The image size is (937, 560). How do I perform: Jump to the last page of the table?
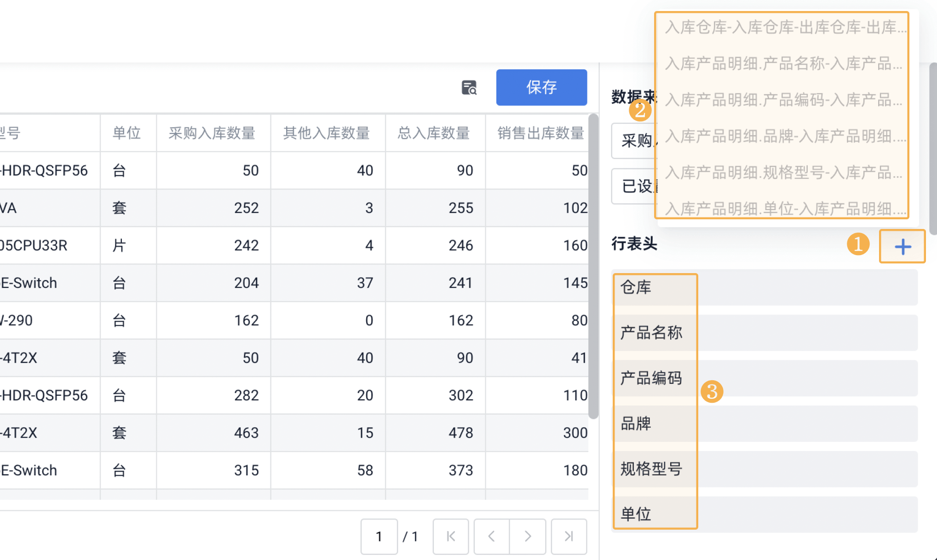coord(569,536)
